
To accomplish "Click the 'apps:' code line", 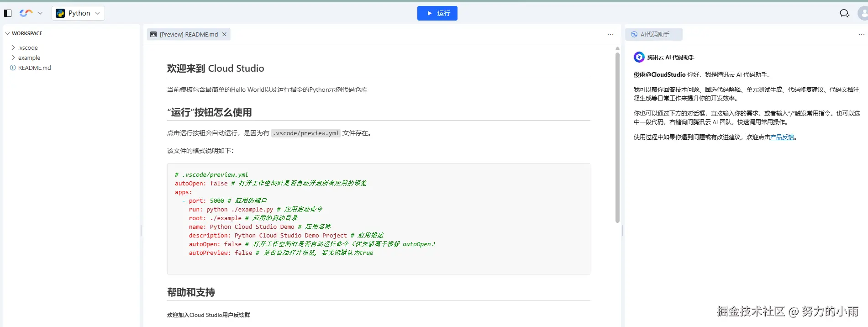I will point(184,192).
